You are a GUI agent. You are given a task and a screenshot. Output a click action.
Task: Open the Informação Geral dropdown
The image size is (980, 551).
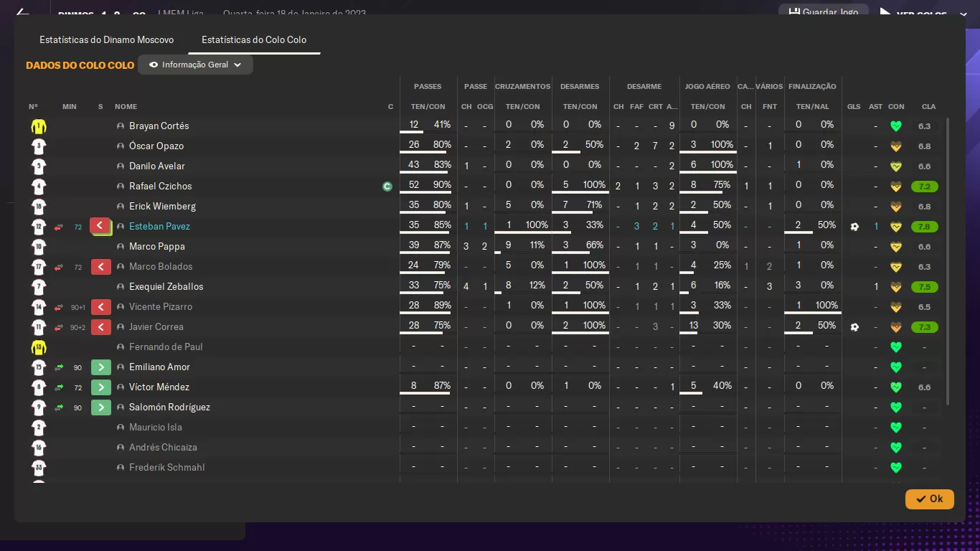[195, 65]
